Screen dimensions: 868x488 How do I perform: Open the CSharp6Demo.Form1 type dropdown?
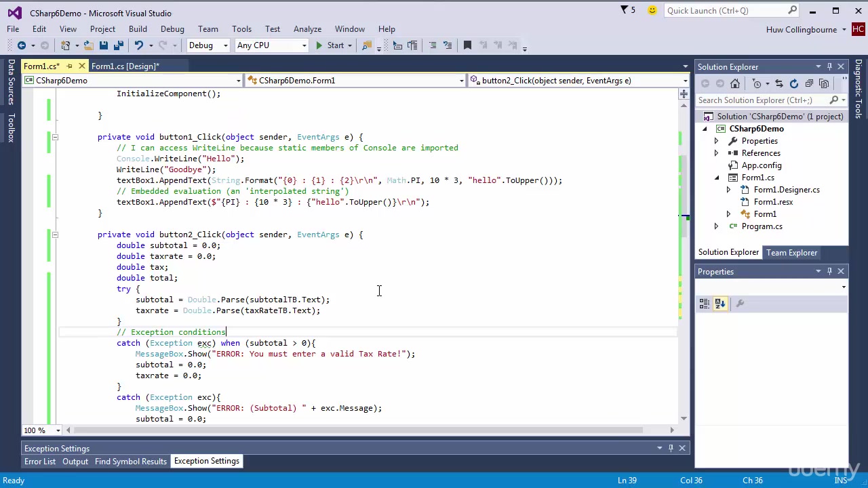click(355, 81)
